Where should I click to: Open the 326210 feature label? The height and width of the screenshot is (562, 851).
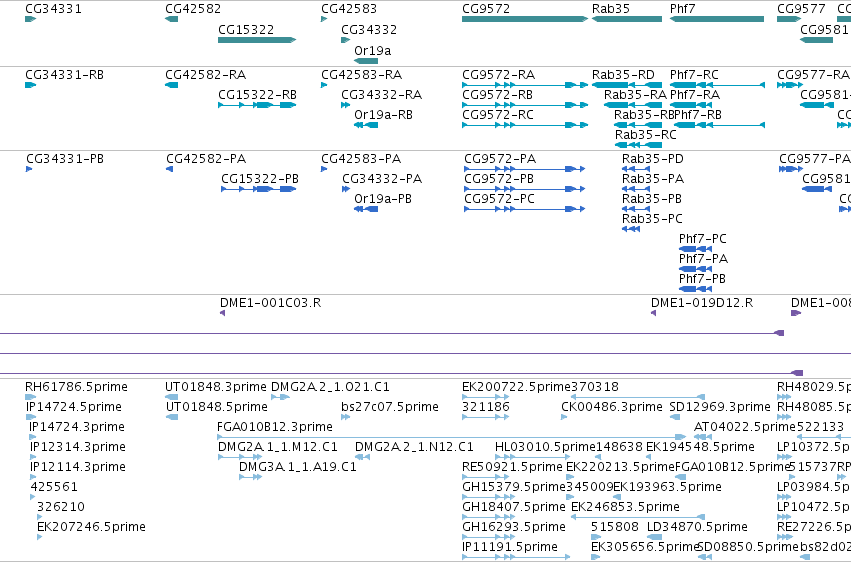[61, 507]
